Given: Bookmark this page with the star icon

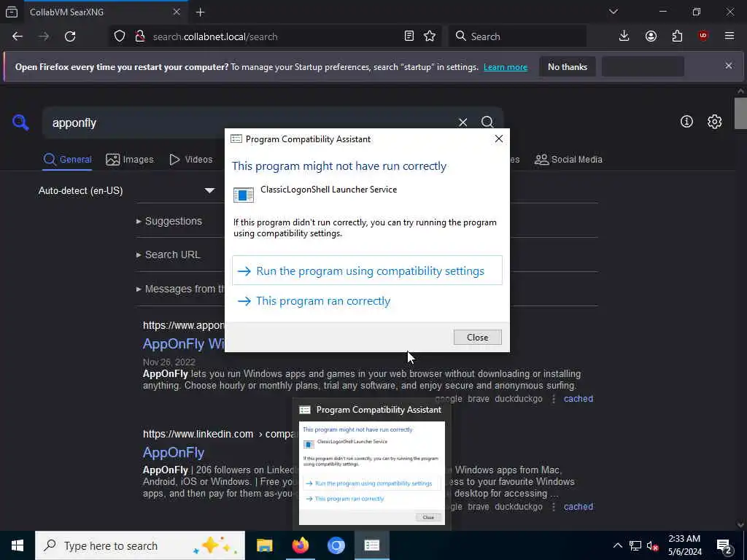Looking at the screenshot, I should click(430, 36).
